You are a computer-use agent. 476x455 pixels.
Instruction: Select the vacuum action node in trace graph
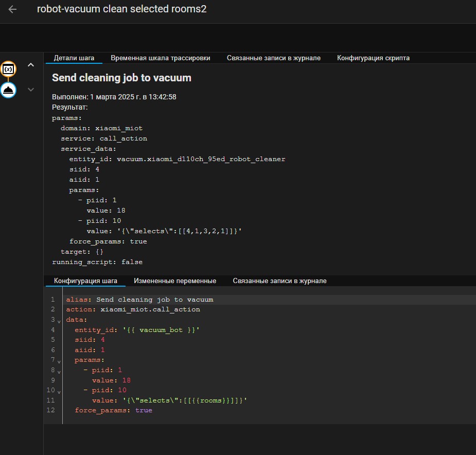pyautogui.click(x=9, y=90)
